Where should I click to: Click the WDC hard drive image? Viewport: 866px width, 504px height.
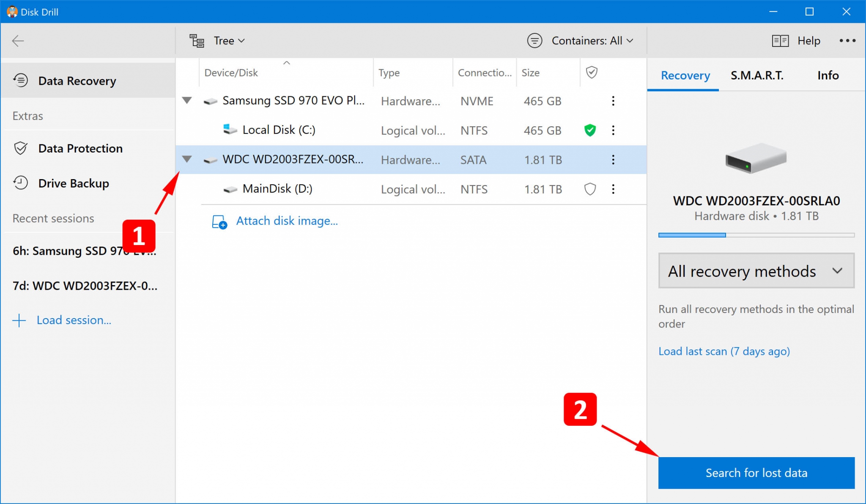756,158
